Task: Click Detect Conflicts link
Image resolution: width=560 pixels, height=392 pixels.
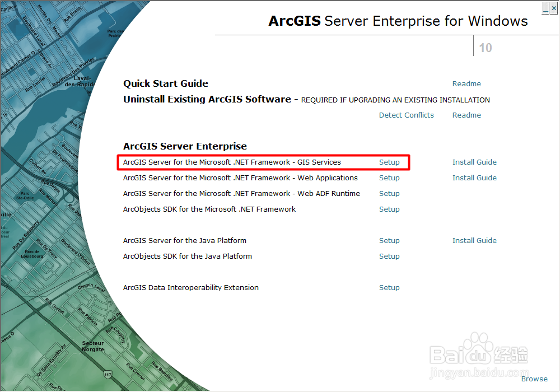Action: 406,115
